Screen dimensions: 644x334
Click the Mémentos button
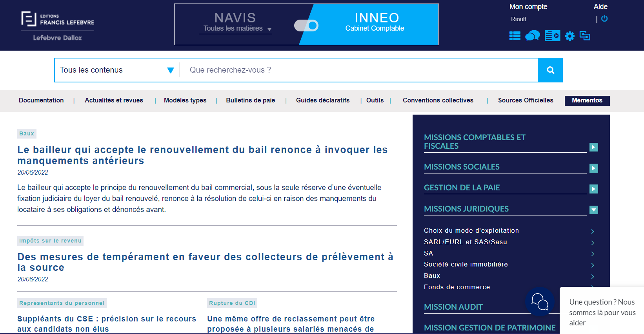point(587,100)
